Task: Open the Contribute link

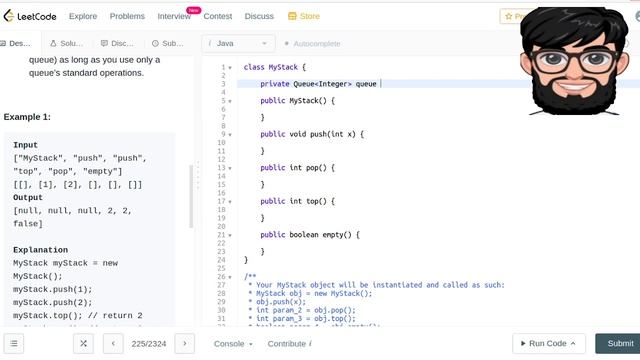Action: (x=289, y=344)
